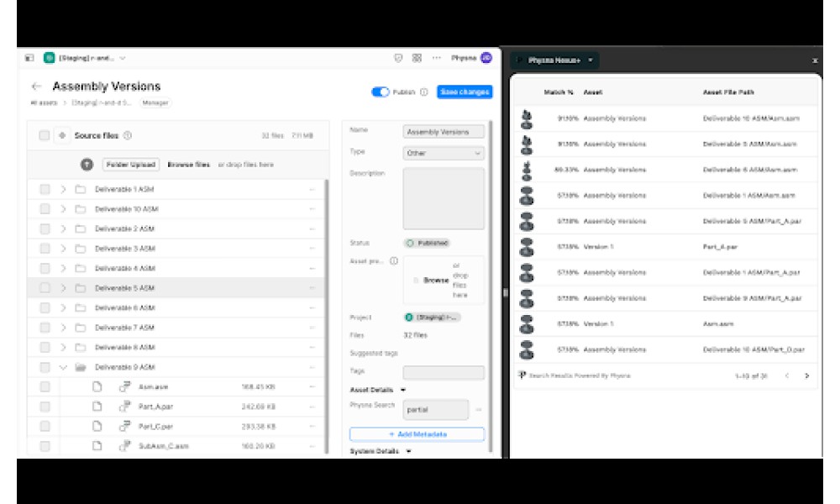The image size is (840, 504).
Task: Click the Staging project tag in details
Action: click(x=432, y=317)
